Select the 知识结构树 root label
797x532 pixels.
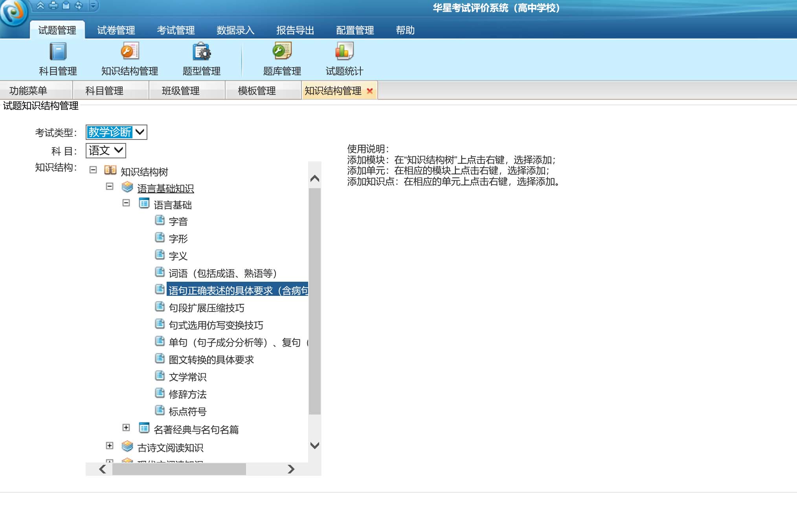click(x=144, y=172)
